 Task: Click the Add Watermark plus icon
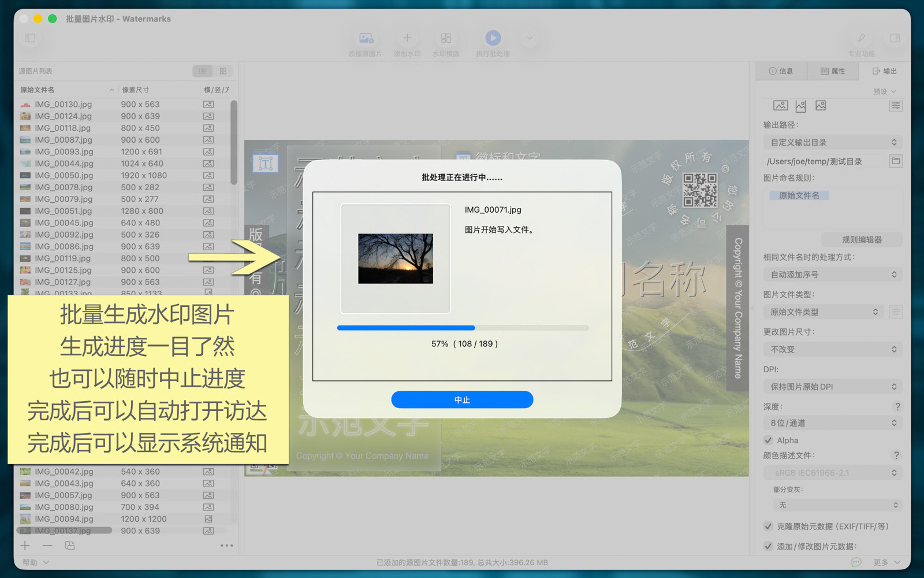[407, 39]
